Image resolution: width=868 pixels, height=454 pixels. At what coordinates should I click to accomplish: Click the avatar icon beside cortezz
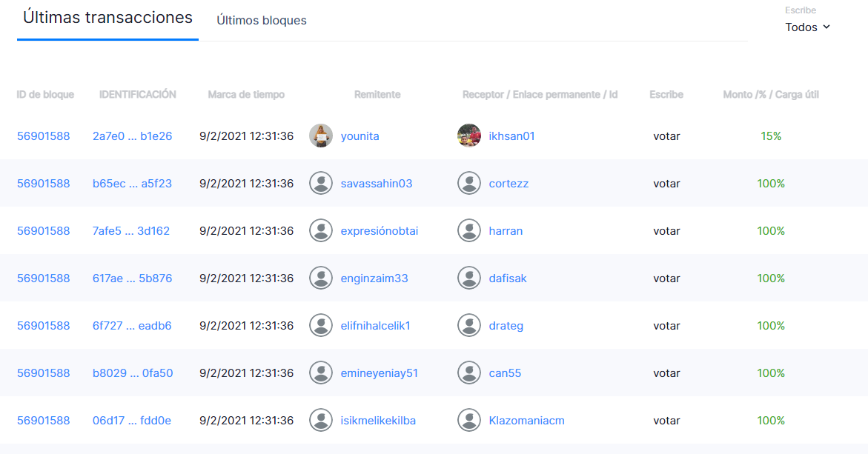[469, 183]
